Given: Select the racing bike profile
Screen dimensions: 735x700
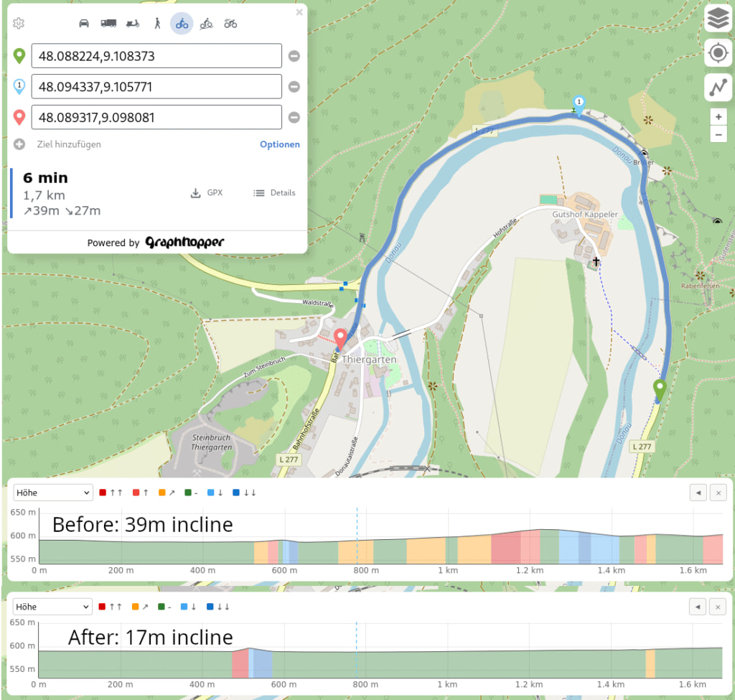Looking at the screenshot, I should coord(230,24).
